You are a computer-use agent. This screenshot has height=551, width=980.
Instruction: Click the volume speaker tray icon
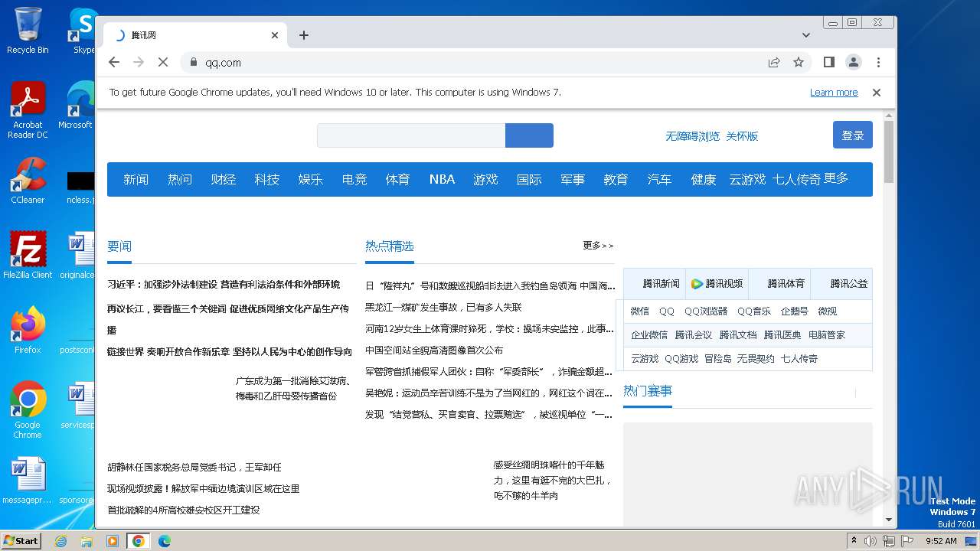click(871, 541)
